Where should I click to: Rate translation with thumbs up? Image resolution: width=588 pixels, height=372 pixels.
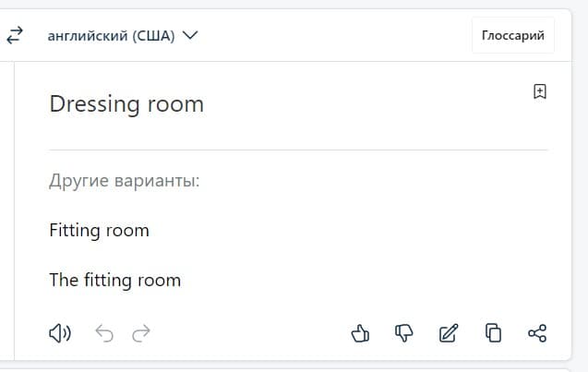click(x=360, y=333)
